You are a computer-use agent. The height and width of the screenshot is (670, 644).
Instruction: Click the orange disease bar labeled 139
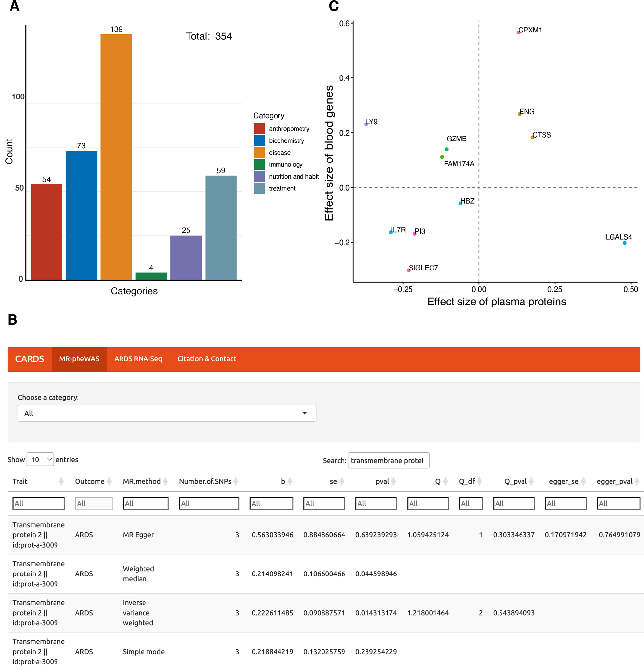(x=116, y=157)
